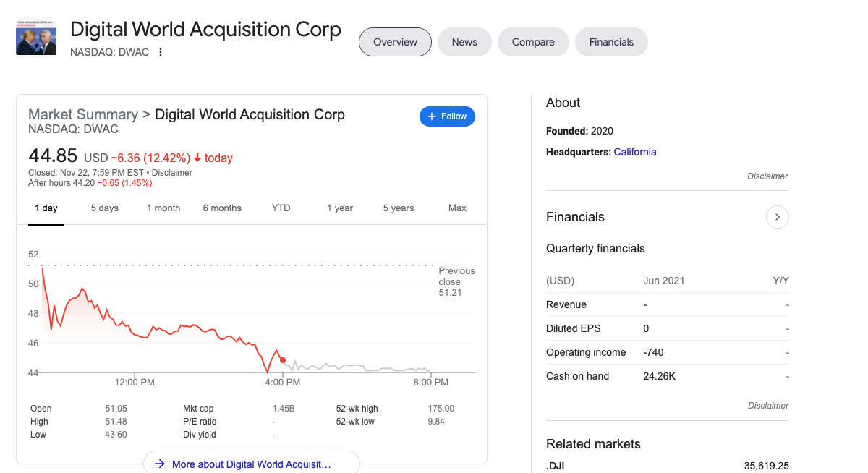This screenshot has width=868, height=473.
Task: Select the 1 day chart range
Action: point(46,208)
